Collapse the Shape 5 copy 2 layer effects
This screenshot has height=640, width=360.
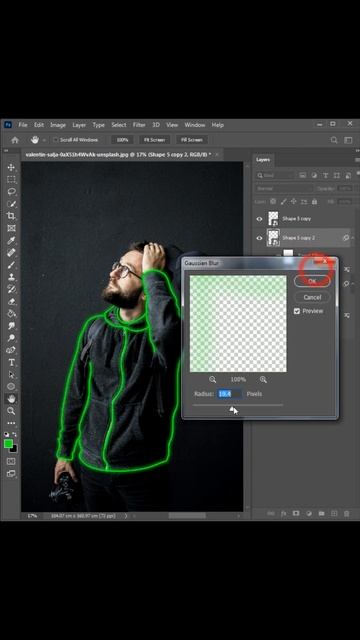[352, 238]
